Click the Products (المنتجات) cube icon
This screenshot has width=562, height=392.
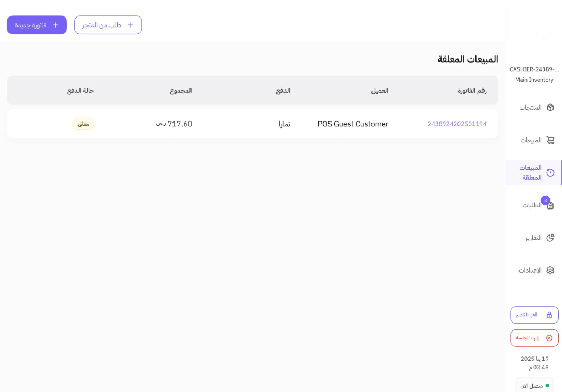tap(550, 108)
